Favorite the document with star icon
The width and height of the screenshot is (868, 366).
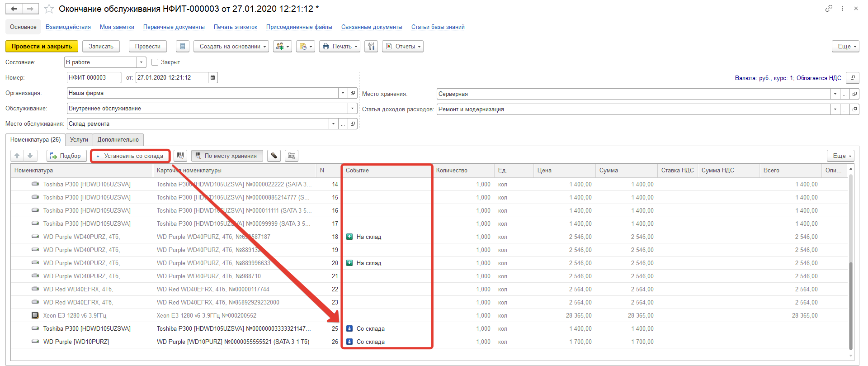pyautogui.click(x=49, y=9)
